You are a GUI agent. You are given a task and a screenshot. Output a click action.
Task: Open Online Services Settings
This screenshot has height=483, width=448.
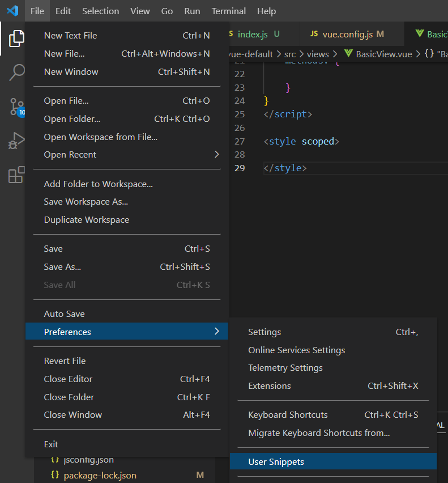[x=333, y=350]
